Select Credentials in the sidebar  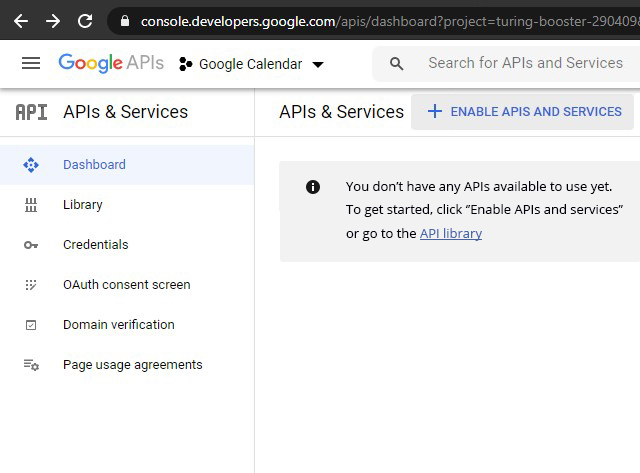point(95,245)
